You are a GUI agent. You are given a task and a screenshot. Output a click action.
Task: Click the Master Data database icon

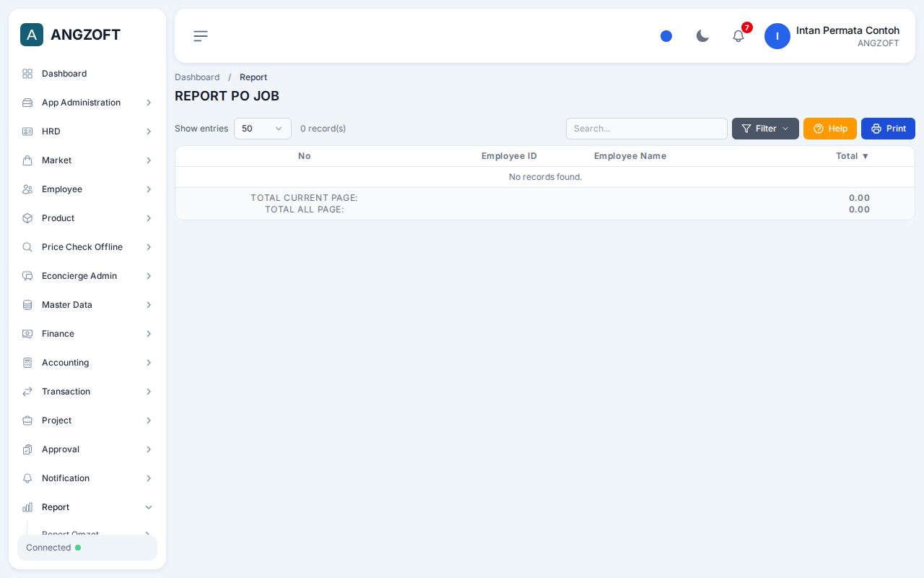(x=27, y=305)
